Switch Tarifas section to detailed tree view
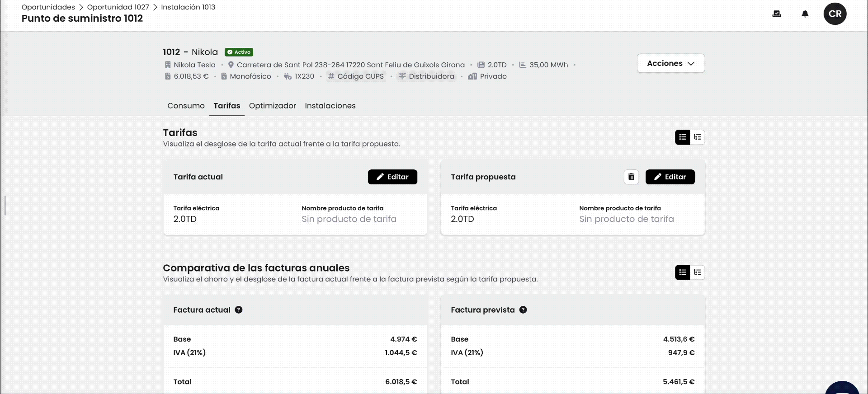Viewport: 868px width, 394px height. pyautogui.click(x=698, y=137)
